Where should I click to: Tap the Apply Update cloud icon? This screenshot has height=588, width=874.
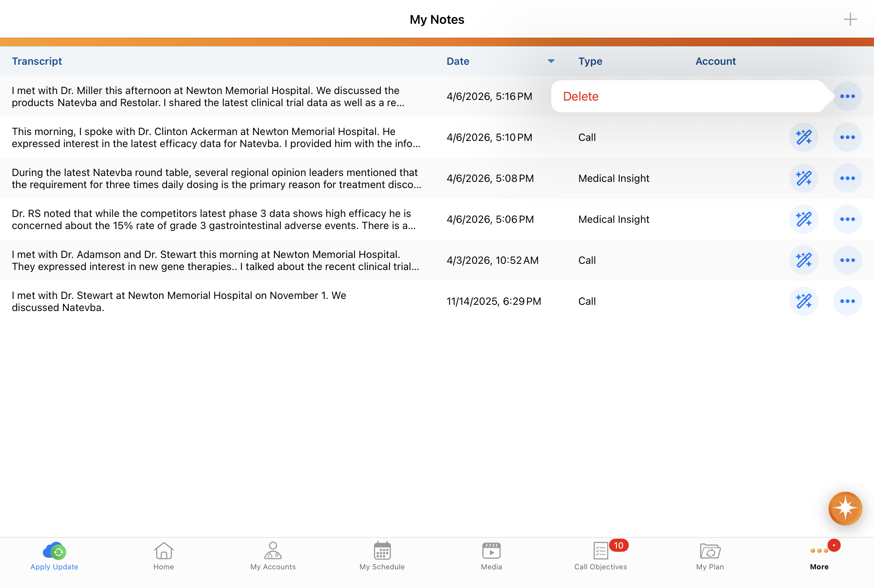coord(55,551)
